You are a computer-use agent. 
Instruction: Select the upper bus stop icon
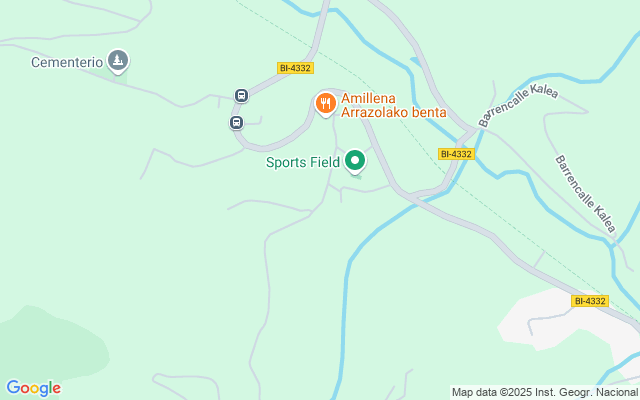241,96
